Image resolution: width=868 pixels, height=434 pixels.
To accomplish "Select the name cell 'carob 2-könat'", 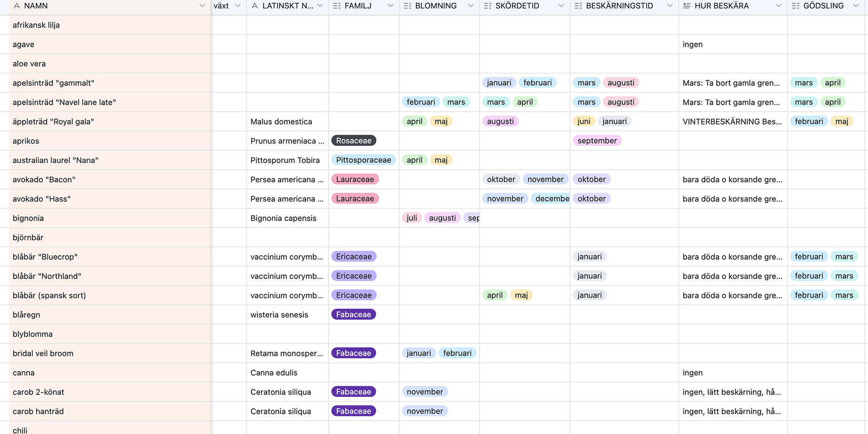I will coord(110,392).
